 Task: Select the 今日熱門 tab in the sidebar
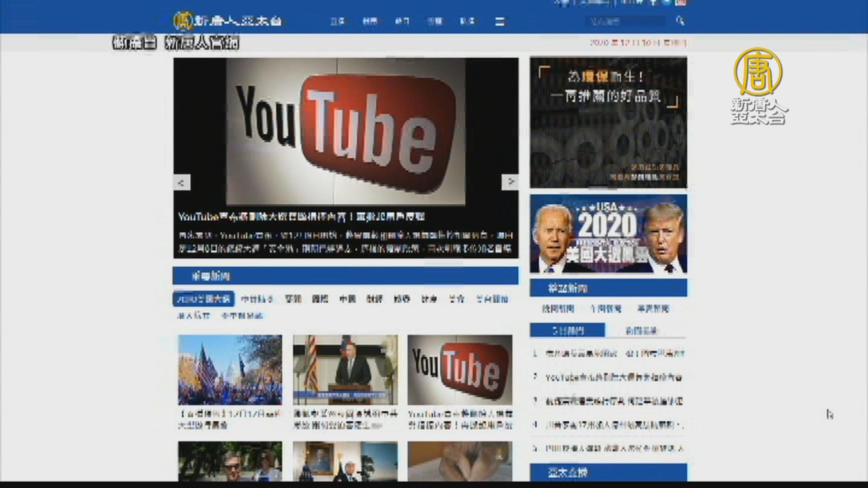tap(567, 331)
